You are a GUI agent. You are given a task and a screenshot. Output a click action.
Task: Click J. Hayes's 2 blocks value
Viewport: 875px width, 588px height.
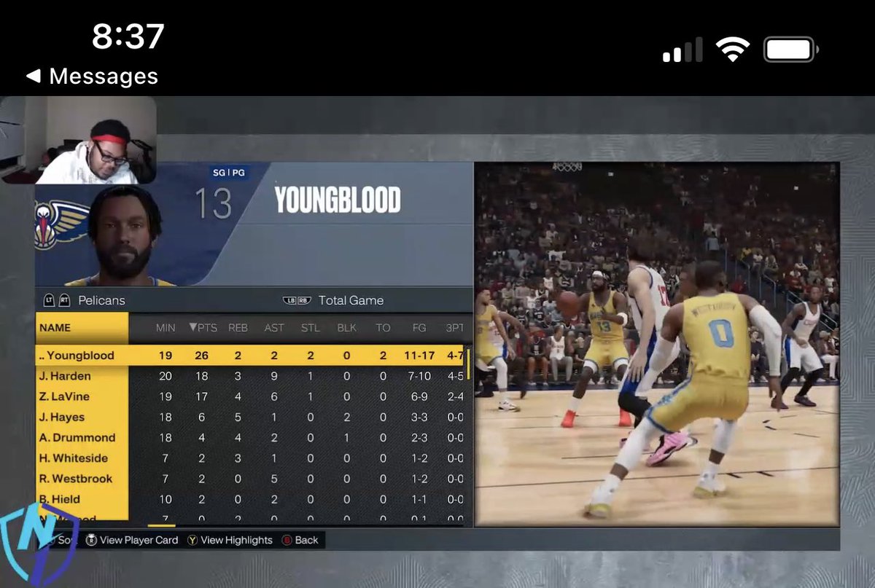coord(347,417)
